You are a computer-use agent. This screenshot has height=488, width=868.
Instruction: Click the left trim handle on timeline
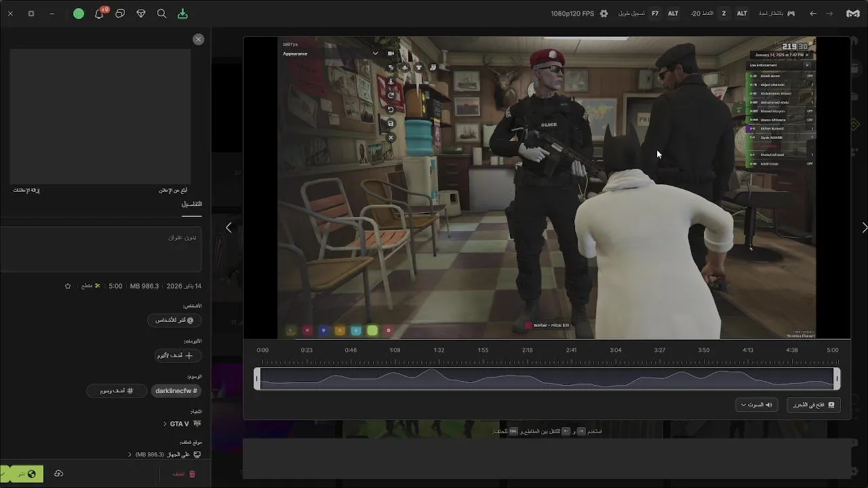(256, 379)
